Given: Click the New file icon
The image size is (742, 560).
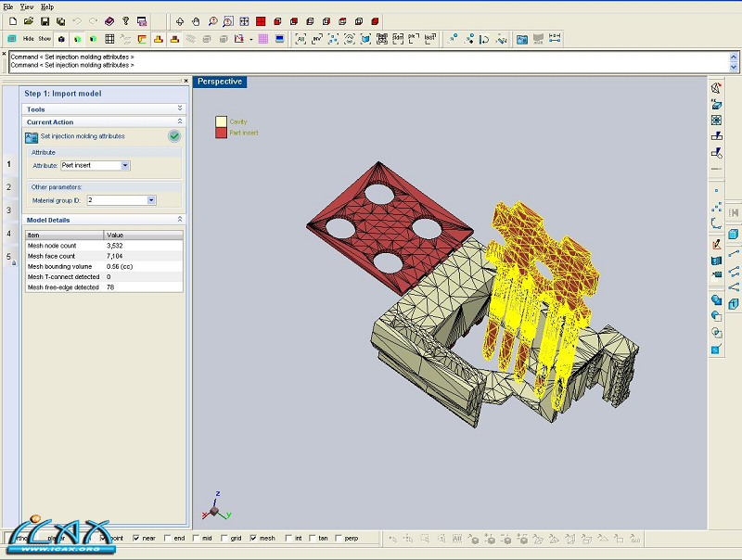Looking at the screenshot, I should click(x=11, y=20).
